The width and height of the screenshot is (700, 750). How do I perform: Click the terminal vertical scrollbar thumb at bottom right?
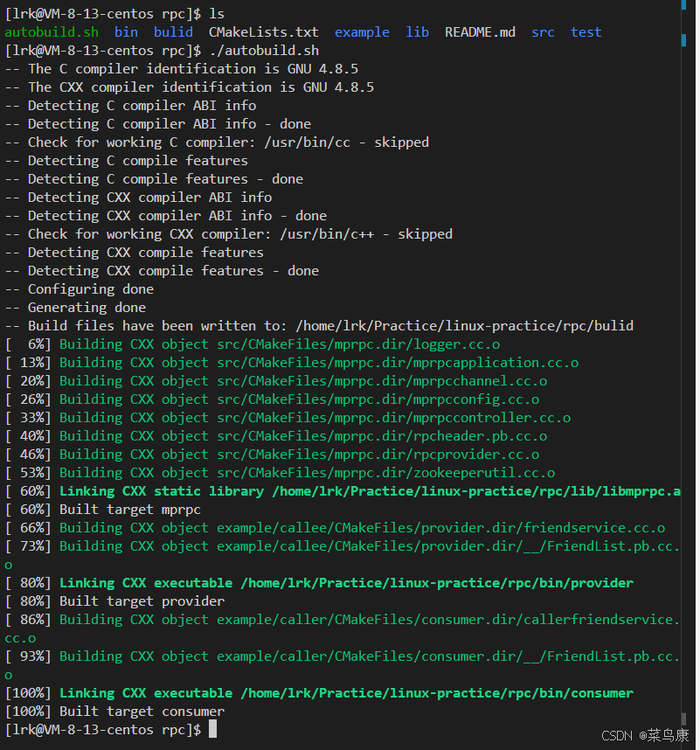pyautogui.click(x=683, y=719)
